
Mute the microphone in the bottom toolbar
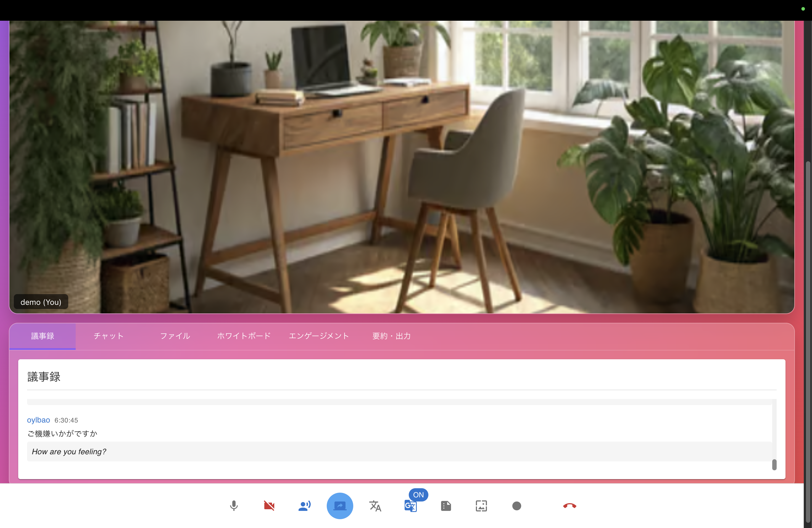[x=234, y=505]
